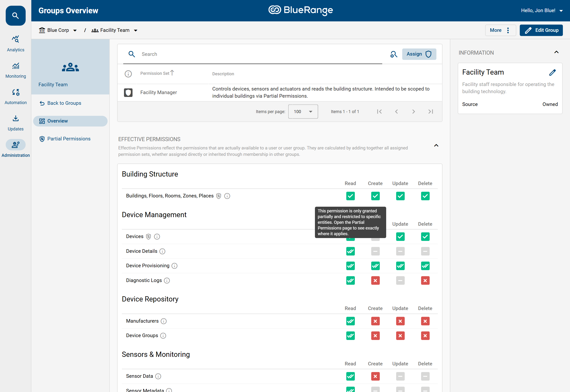Click Diagnostic Logs Create denied indicator

click(375, 281)
